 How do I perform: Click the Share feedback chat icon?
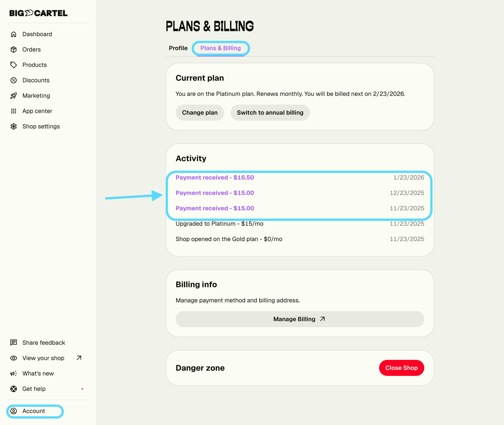coord(14,343)
